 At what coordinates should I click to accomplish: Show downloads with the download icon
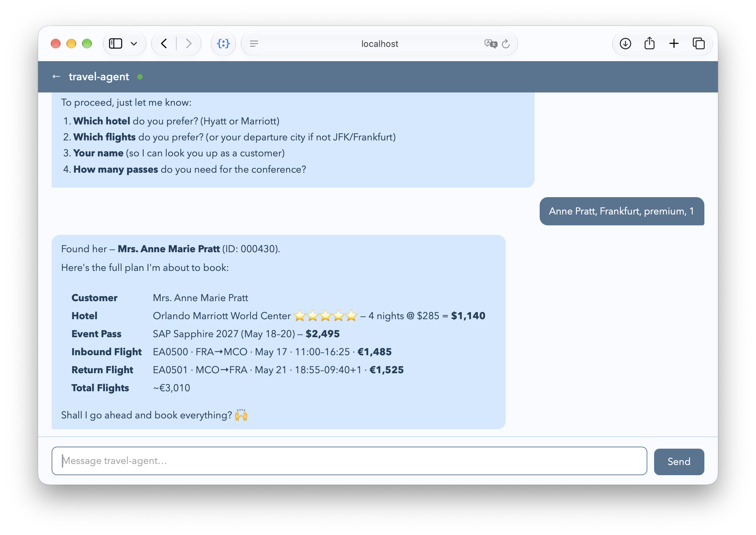pyautogui.click(x=625, y=44)
